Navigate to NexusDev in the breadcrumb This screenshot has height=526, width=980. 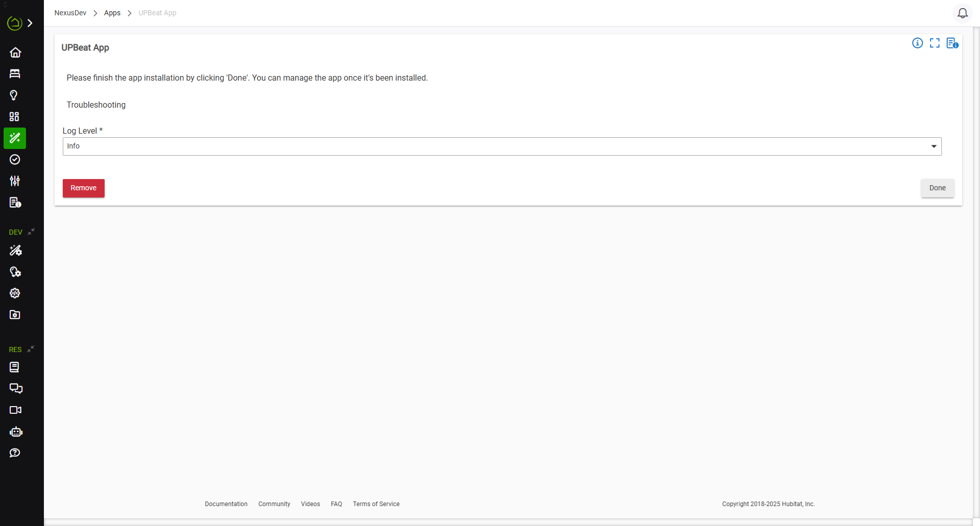(x=70, y=13)
